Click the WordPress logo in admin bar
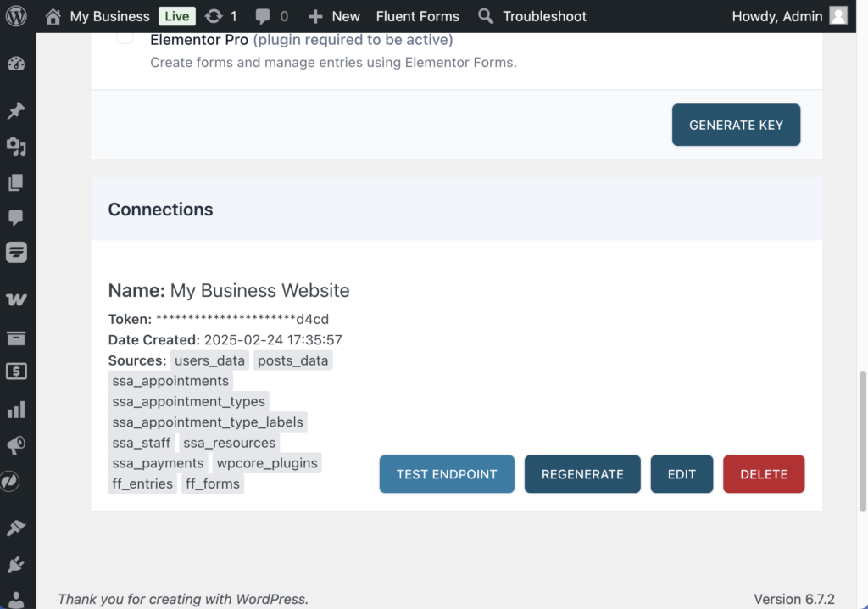The width and height of the screenshot is (868, 609). click(x=17, y=16)
